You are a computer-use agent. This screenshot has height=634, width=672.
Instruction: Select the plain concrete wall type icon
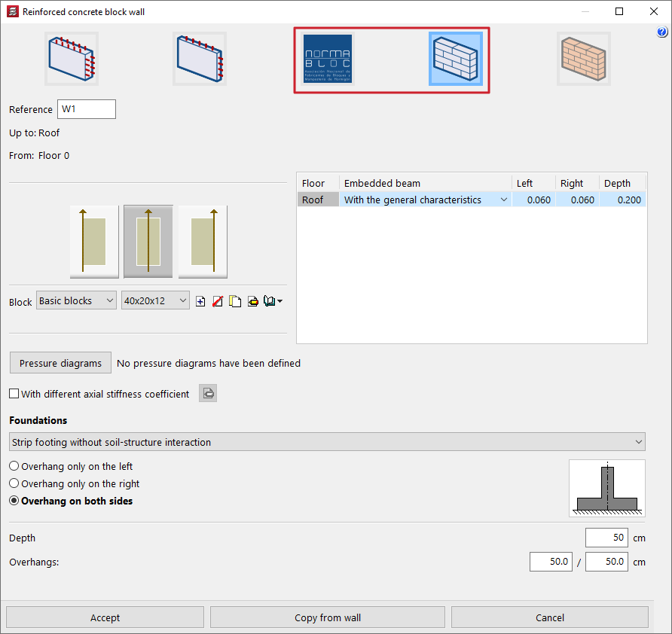click(x=200, y=59)
